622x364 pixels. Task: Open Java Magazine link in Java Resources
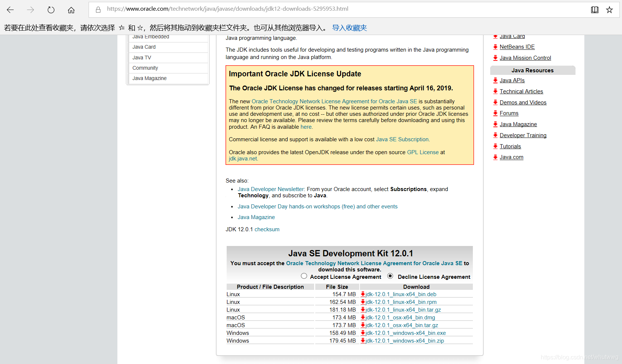[x=518, y=124]
